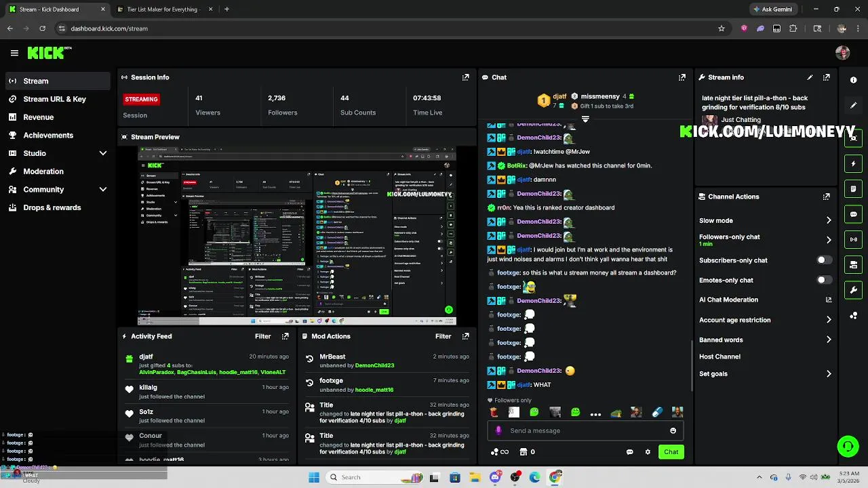Viewport: 868px width, 488px height.
Task: Toggle the lightning bolt widget in right sidebar
Action: pyautogui.click(x=853, y=163)
